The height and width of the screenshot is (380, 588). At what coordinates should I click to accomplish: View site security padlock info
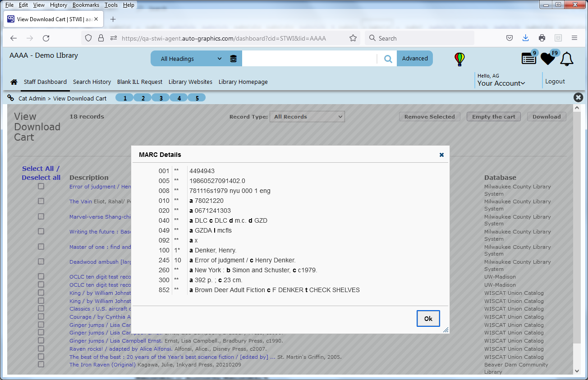(101, 38)
